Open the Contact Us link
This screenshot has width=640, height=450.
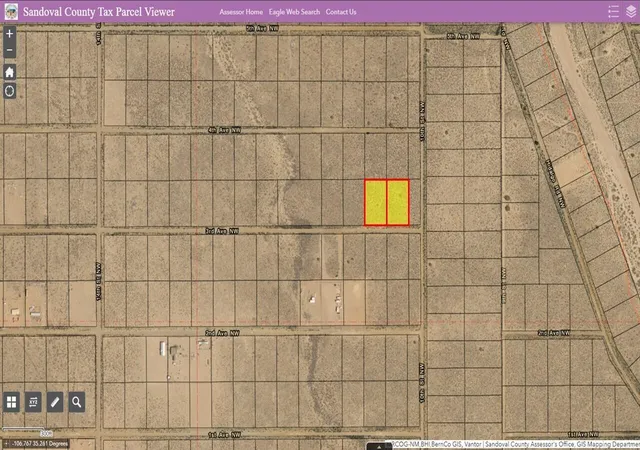pos(341,12)
